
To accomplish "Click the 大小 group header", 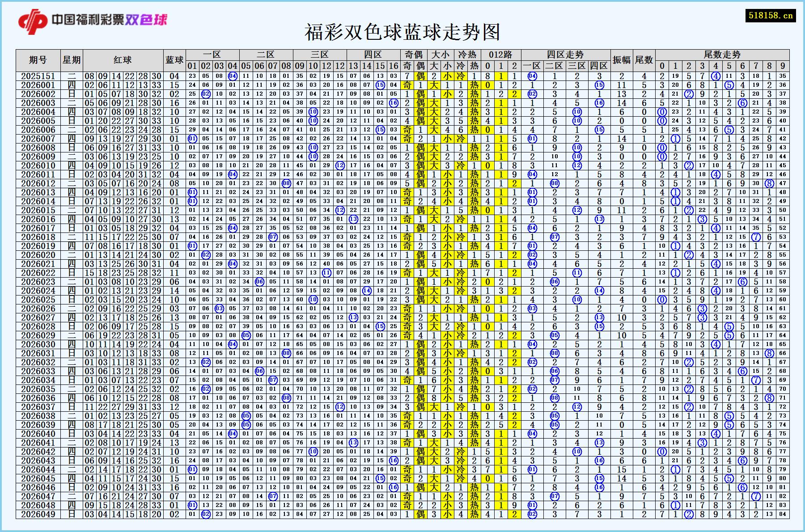I will coord(441,55).
